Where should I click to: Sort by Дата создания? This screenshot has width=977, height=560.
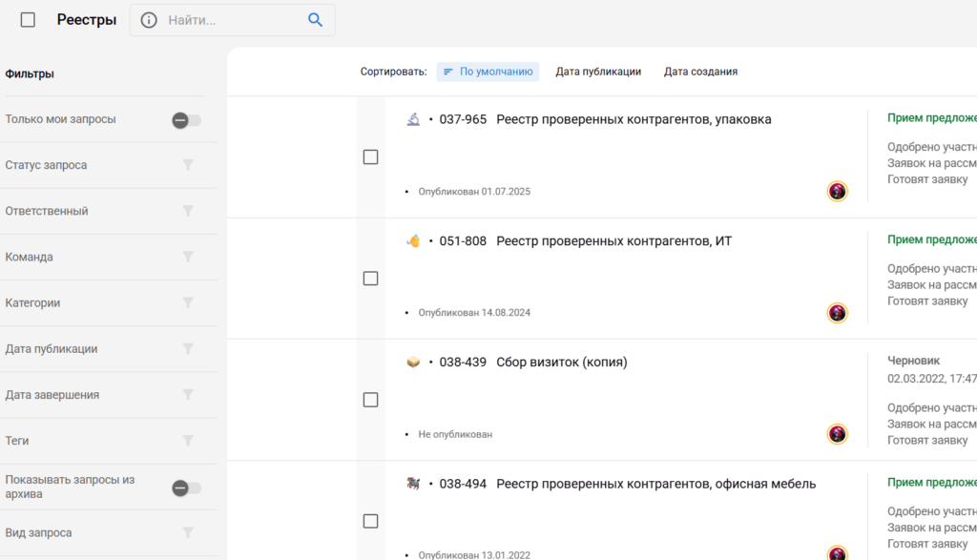[x=700, y=72]
